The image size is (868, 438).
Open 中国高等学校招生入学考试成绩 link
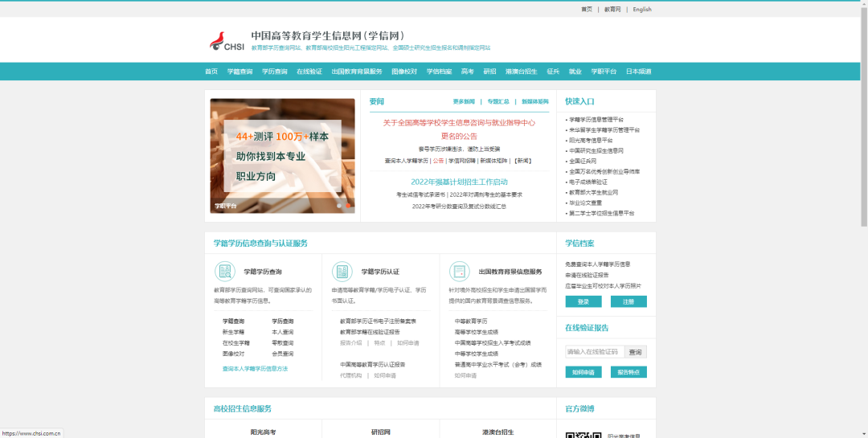click(493, 342)
